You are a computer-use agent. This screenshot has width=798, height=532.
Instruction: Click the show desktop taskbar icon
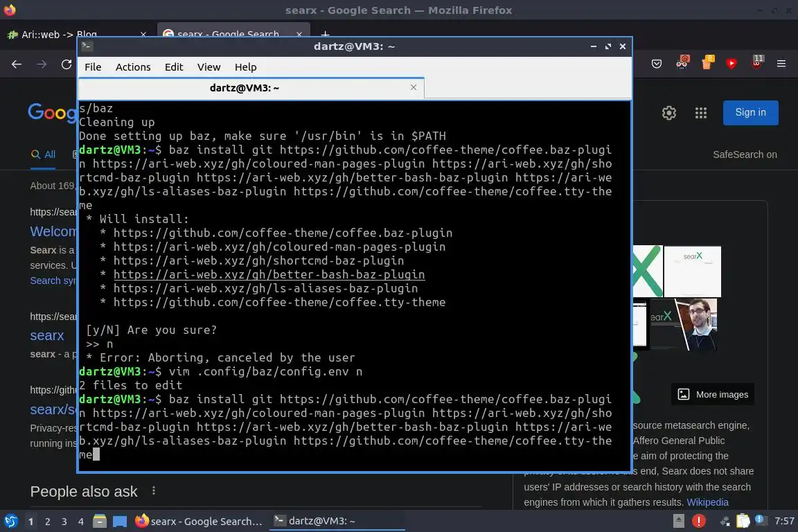click(120, 522)
